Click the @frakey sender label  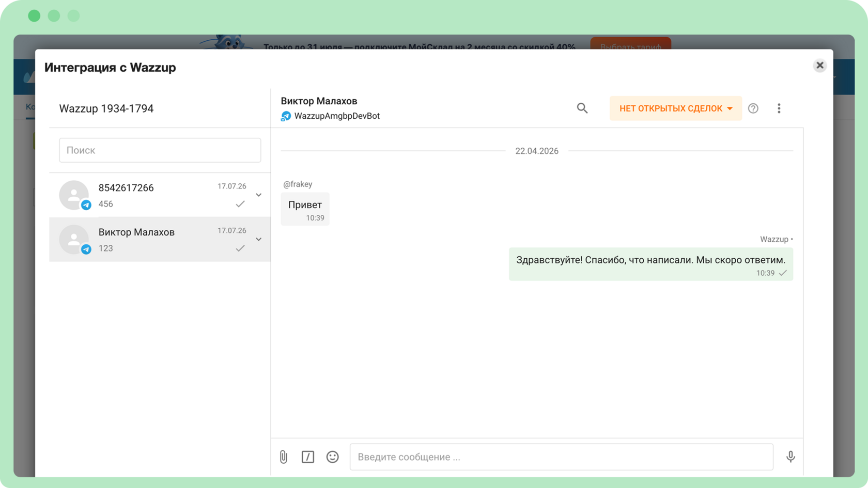click(x=298, y=184)
